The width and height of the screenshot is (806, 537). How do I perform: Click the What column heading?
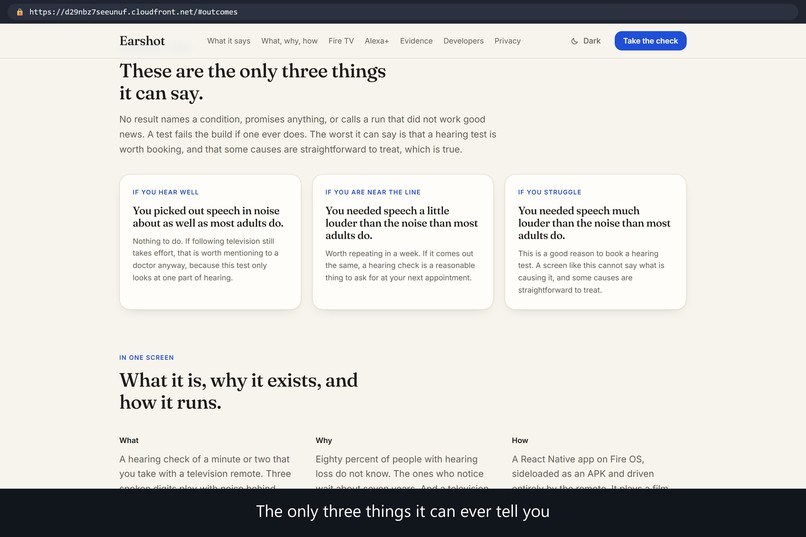pyautogui.click(x=129, y=440)
